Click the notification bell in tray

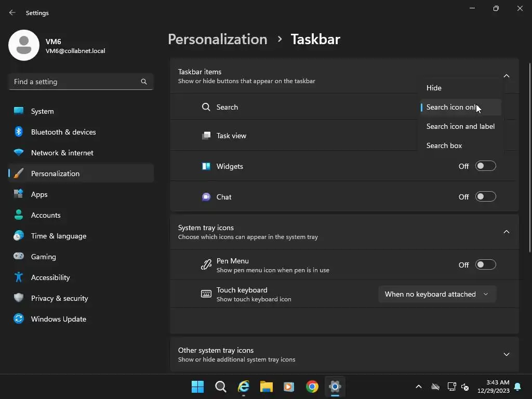(518, 387)
